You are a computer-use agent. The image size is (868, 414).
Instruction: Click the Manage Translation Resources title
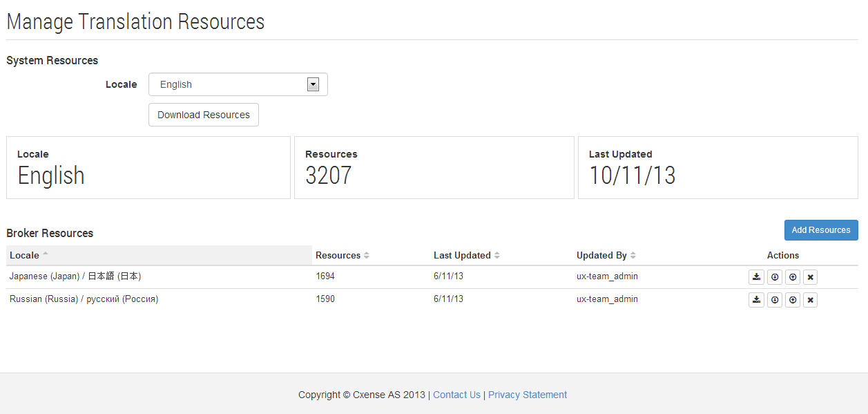point(135,21)
